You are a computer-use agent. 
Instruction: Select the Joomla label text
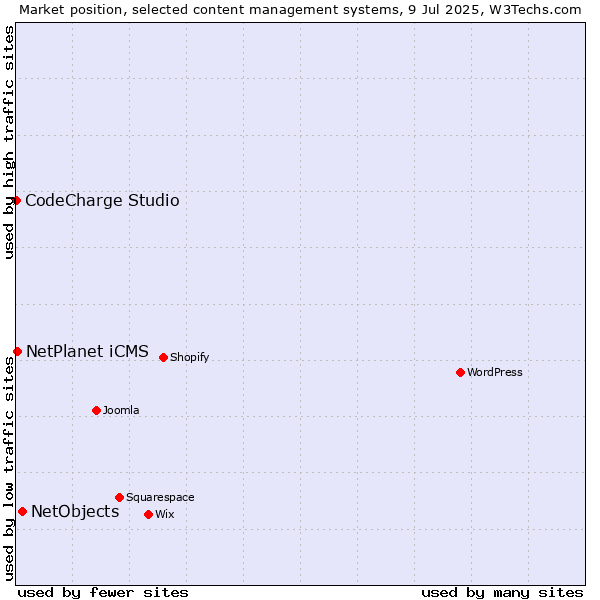tap(121, 410)
